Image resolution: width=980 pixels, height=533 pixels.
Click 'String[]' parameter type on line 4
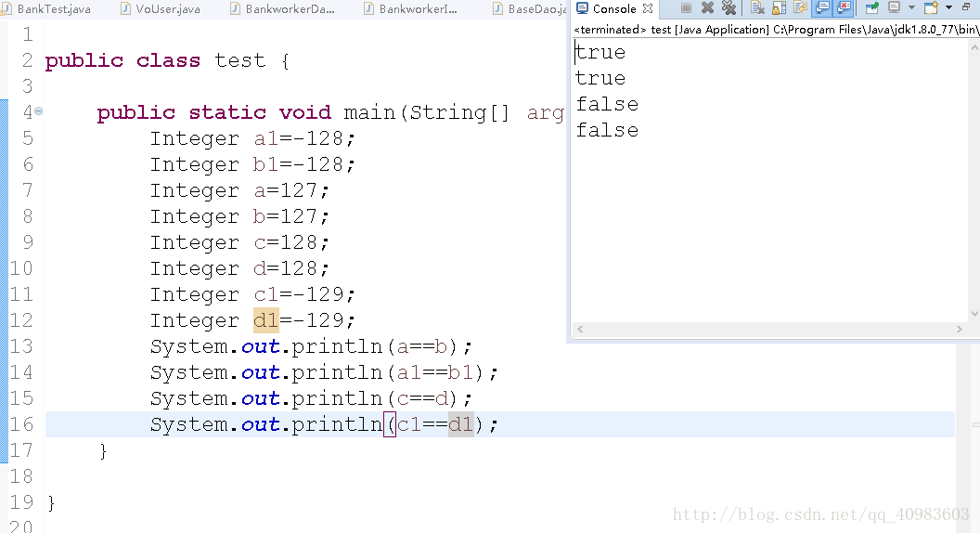click(x=459, y=112)
